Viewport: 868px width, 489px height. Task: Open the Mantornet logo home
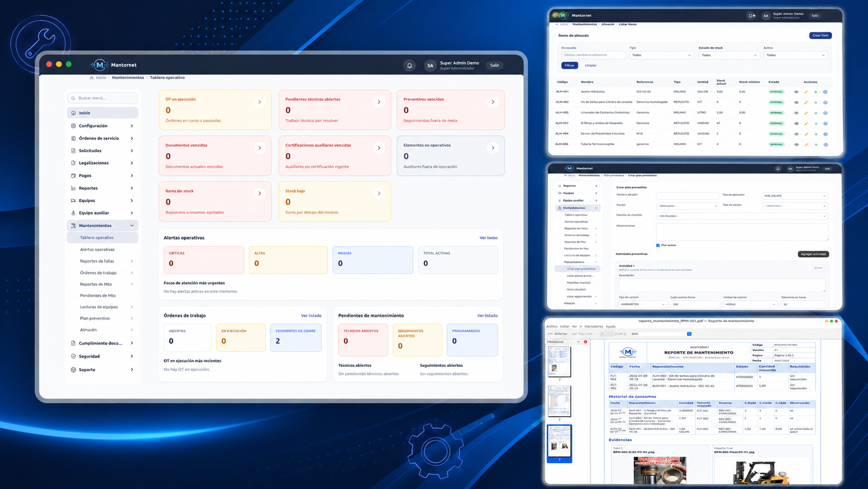(114, 65)
